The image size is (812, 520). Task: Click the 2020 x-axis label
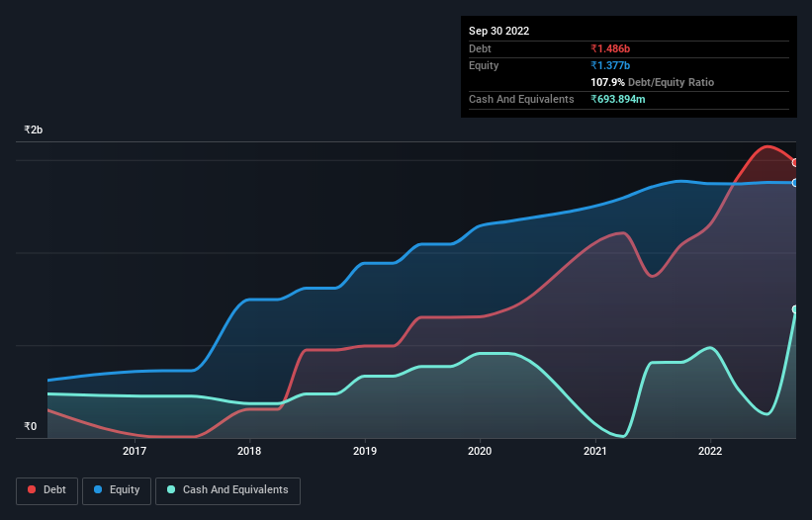coord(480,451)
